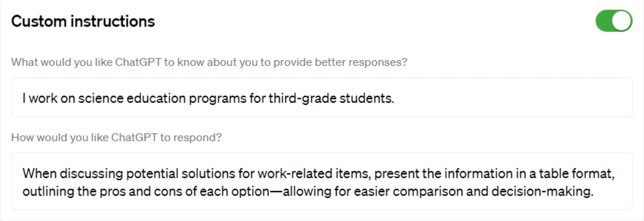Click the white knob on the green switch

(622, 21)
